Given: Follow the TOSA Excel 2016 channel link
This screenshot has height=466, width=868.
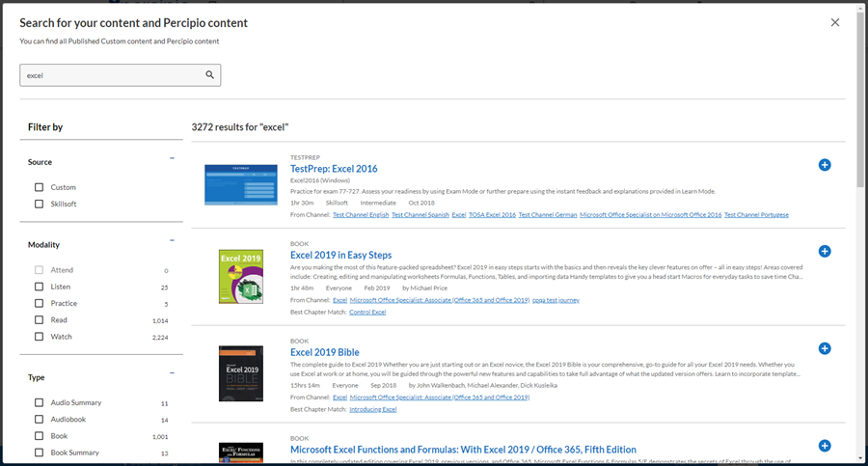Looking at the screenshot, I should click(492, 215).
